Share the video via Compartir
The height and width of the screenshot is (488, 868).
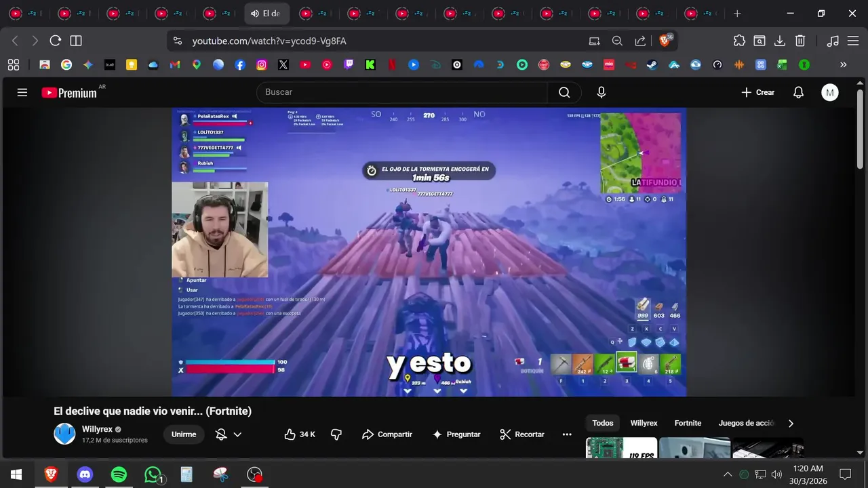pyautogui.click(x=387, y=434)
